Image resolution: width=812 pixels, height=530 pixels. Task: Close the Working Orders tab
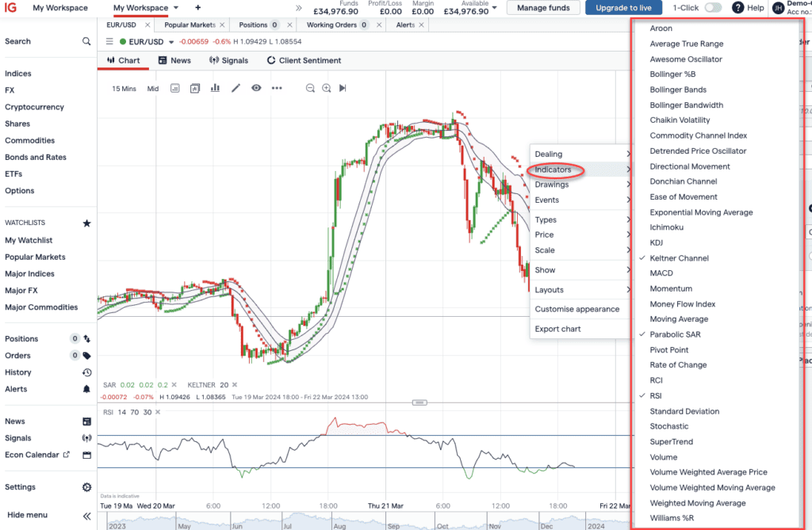[x=379, y=25]
